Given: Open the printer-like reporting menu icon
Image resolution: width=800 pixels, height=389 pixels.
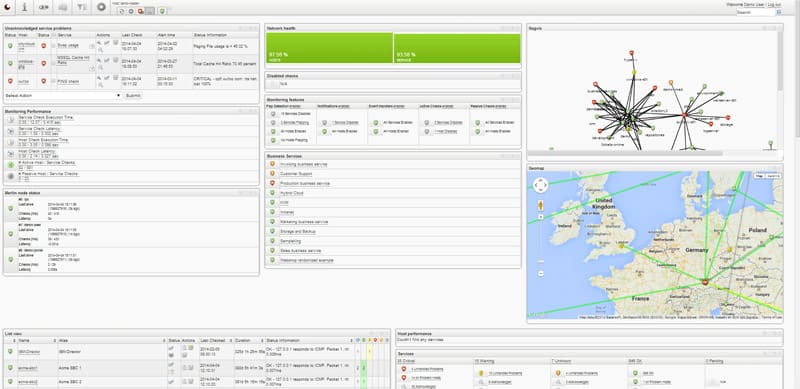Looking at the screenshot, I should click(x=63, y=7).
